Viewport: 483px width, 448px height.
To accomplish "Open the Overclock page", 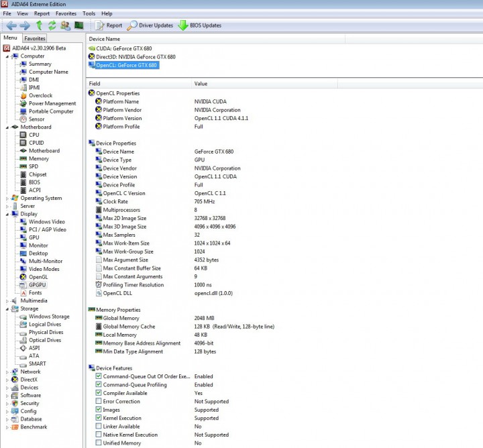I will pyautogui.click(x=40, y=95).
